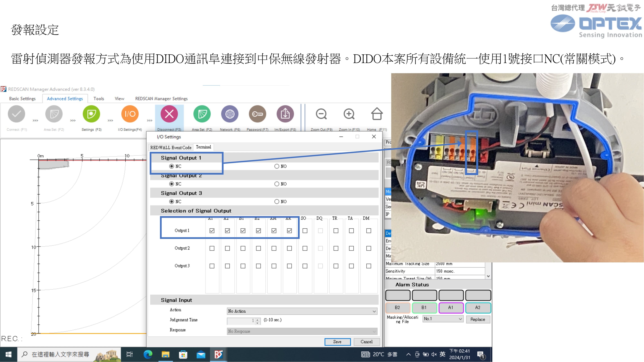Open the I/O Settings (F4) icon
Screen dimensions: 644x362
pos(130,114)
